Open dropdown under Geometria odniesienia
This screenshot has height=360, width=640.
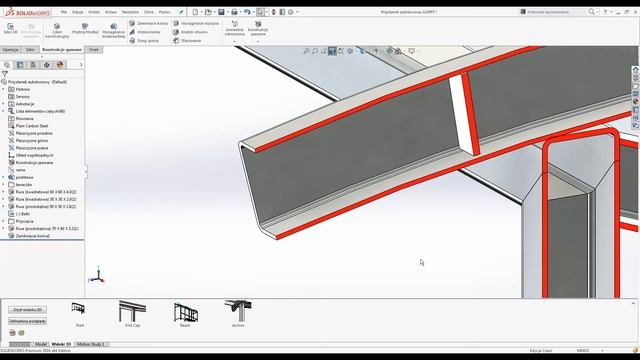click(x=235, y=42)
